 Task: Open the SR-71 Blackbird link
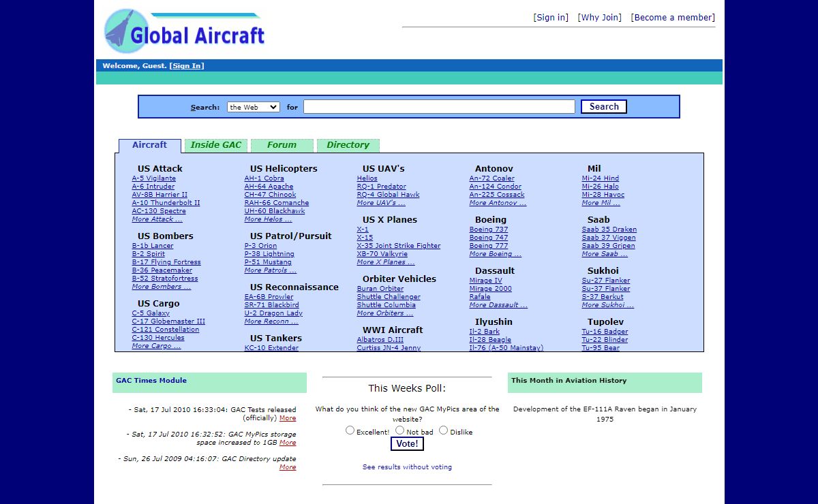pyautogui.click(x=271, y=305)
